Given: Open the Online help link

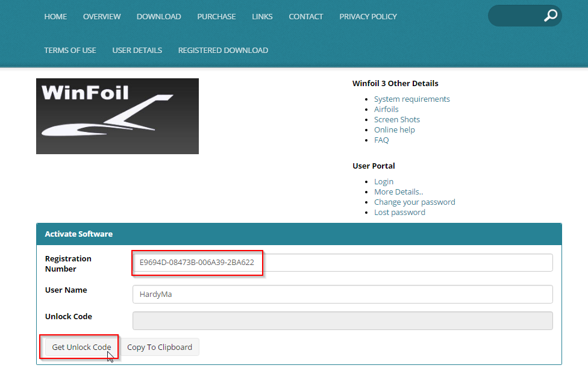Looking at the screenshot, I should point(395,129).
